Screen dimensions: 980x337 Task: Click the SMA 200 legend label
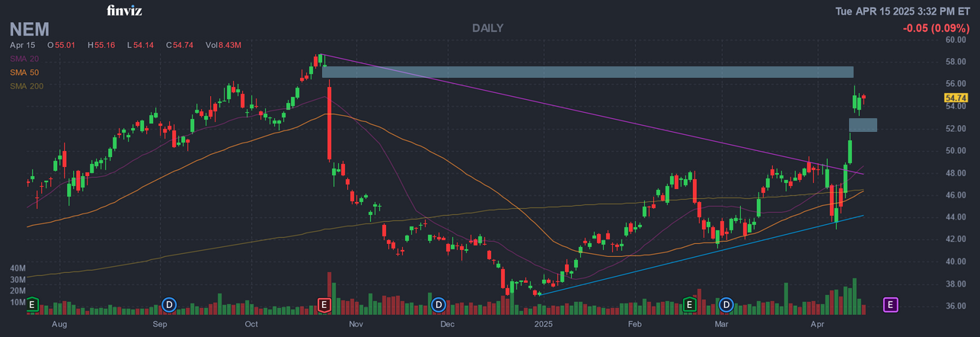(27, 86)
